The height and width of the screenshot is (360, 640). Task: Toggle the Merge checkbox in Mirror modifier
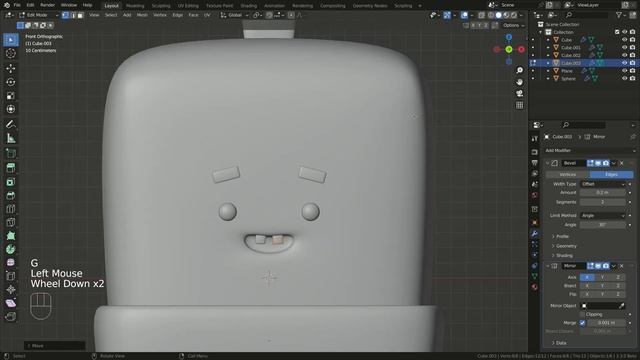tap(582, 322)
